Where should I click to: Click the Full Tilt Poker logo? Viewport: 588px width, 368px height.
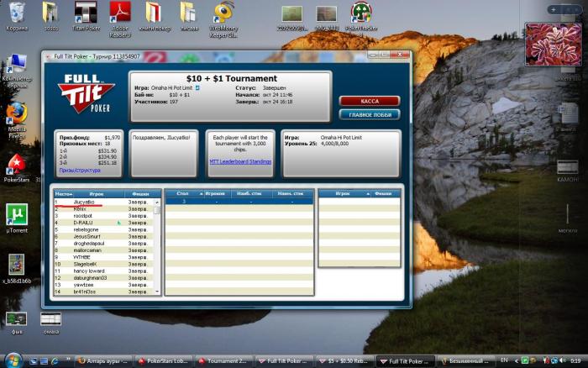point(86,93)
